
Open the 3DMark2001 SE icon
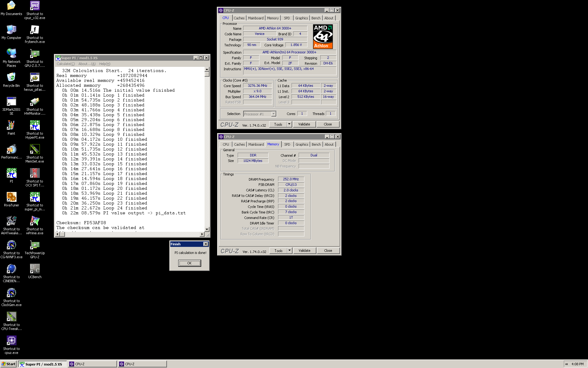[x=11, y=106]
